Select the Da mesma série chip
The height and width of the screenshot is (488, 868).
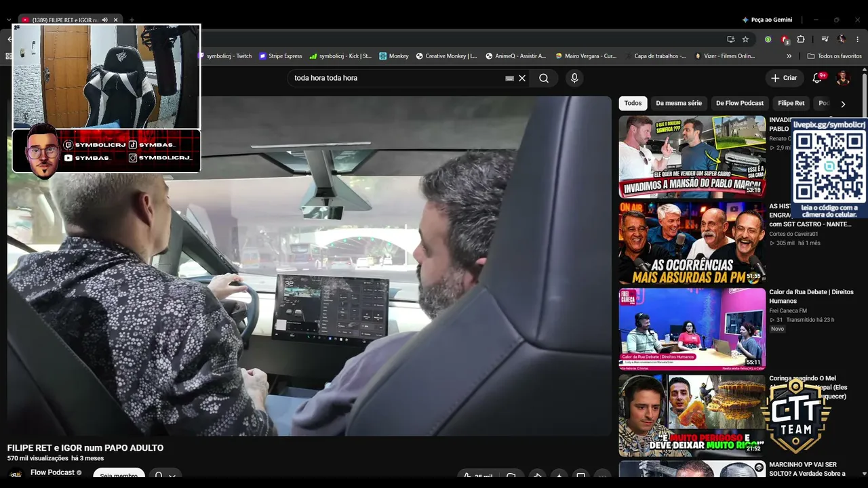(x=679, y=103)
